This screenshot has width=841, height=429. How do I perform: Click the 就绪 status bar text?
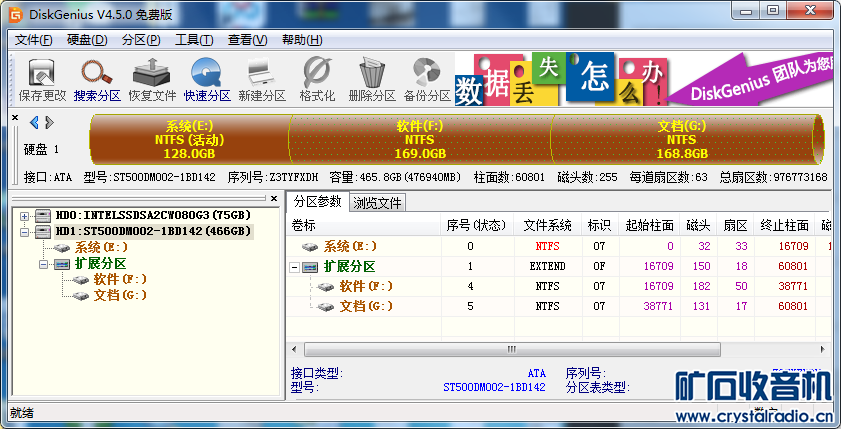(x=22, y=413)
